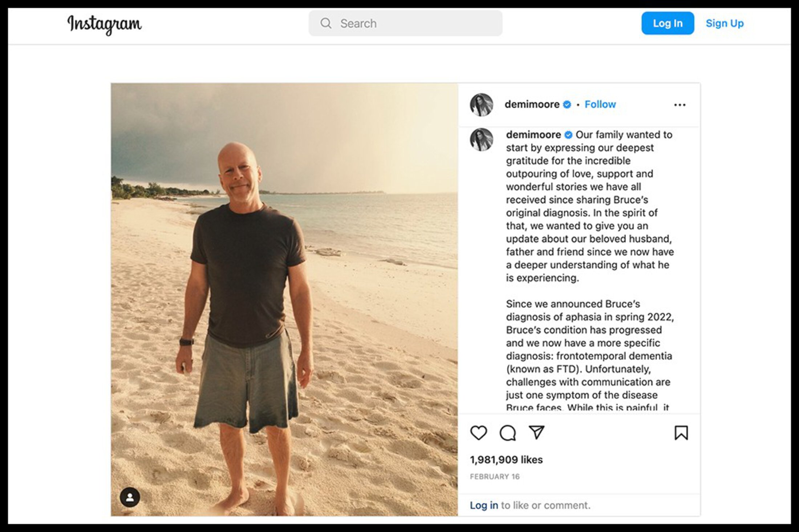Click the February 16 post date
The height and width of the screenshot is (532, 799).
[494, 476]
